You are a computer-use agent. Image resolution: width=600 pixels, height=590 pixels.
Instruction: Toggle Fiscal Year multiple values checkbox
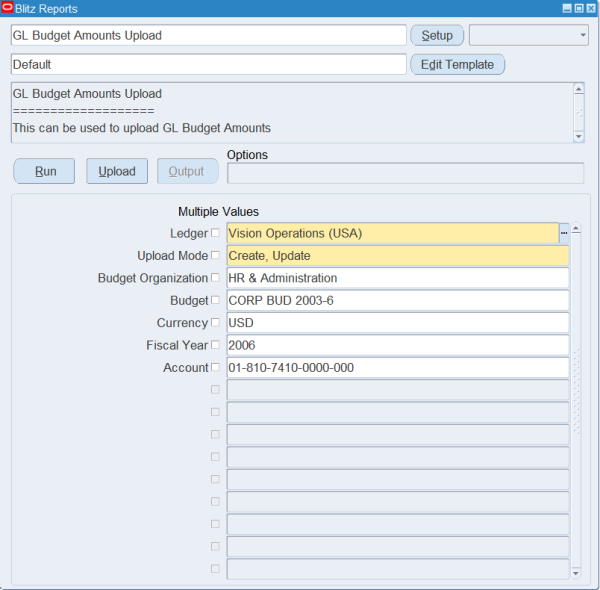tap(215, 345)
